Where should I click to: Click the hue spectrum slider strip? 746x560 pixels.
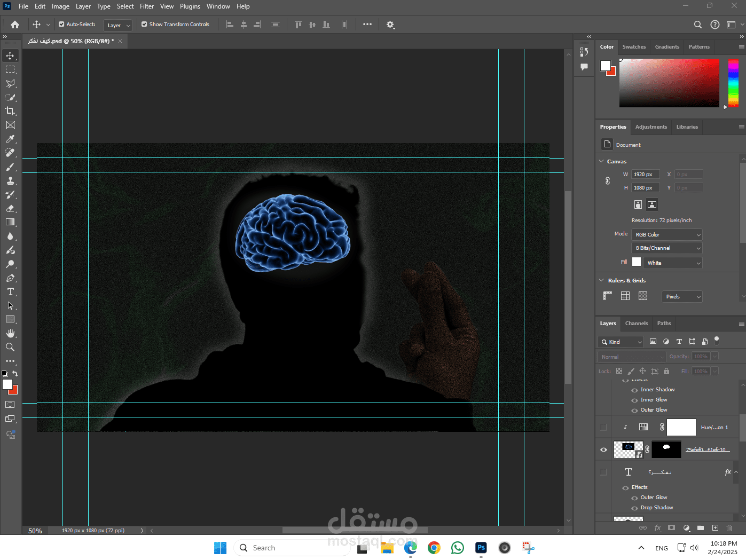pyautogui.click(x=733, y=83)
